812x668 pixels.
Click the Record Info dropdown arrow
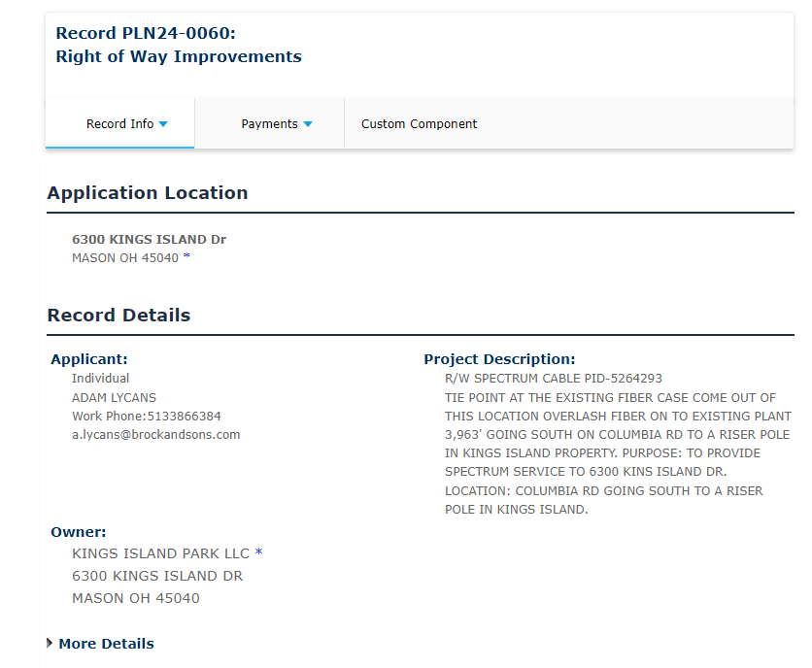pos(163,124)
